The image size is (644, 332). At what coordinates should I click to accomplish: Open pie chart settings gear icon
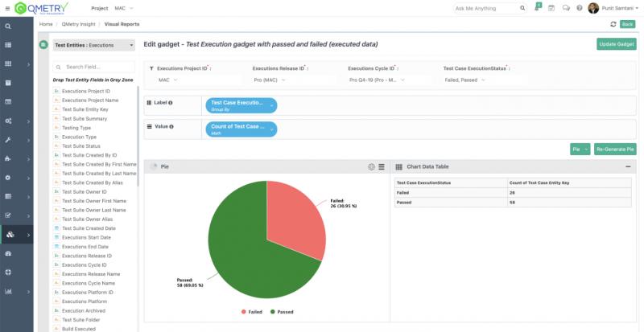tap(371, 166)
